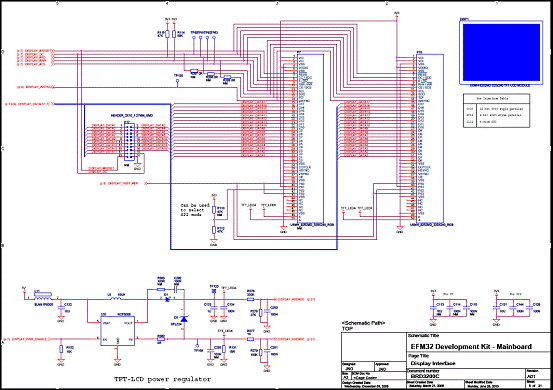
Task: Click the Zener diode beside the regulator output
Action: pyautogui.click(x=184, y=319)
